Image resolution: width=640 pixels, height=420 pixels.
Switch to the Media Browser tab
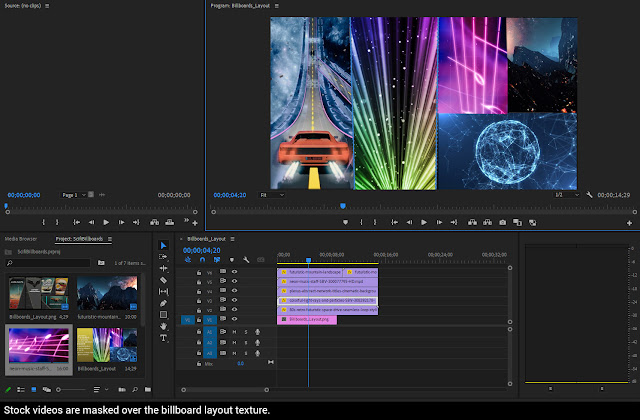pos(21,240)
